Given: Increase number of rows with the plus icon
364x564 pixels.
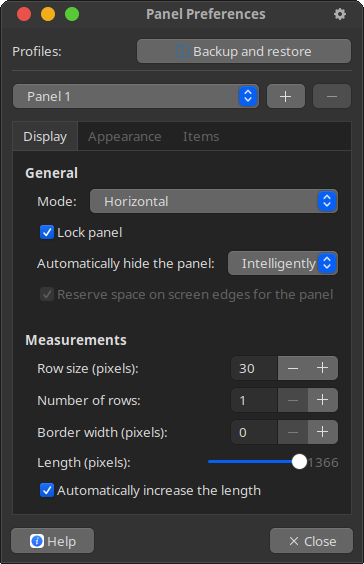Looking at the screenshot, I should point(323,400).
